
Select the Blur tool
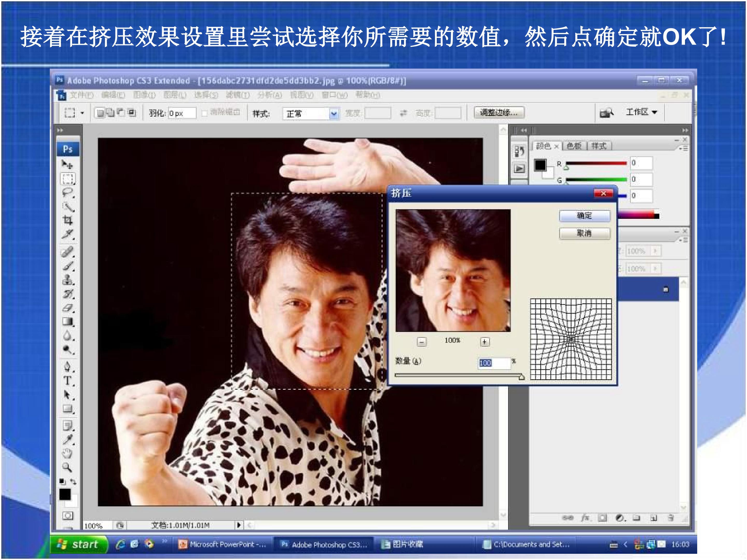(x=67, y=335)
